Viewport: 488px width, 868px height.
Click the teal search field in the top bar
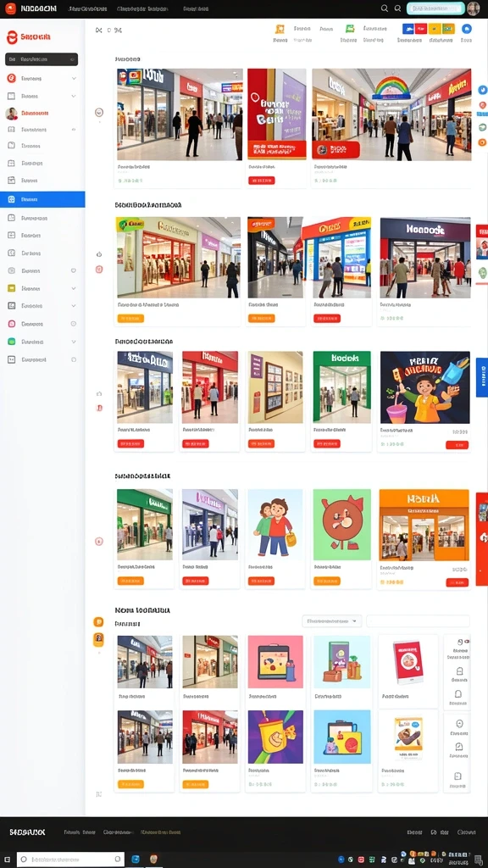(435, 8)
